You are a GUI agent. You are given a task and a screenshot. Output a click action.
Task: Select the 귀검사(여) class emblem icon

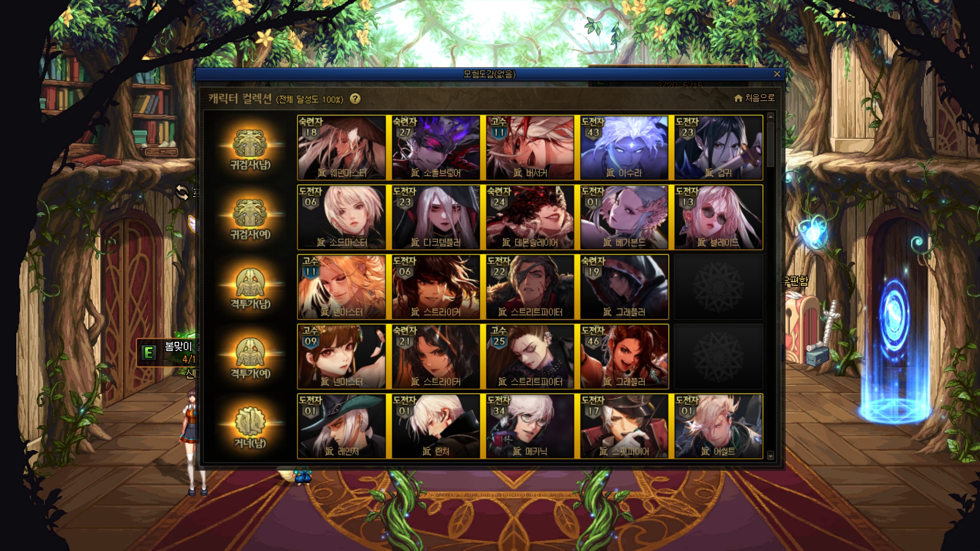[250, 213]
